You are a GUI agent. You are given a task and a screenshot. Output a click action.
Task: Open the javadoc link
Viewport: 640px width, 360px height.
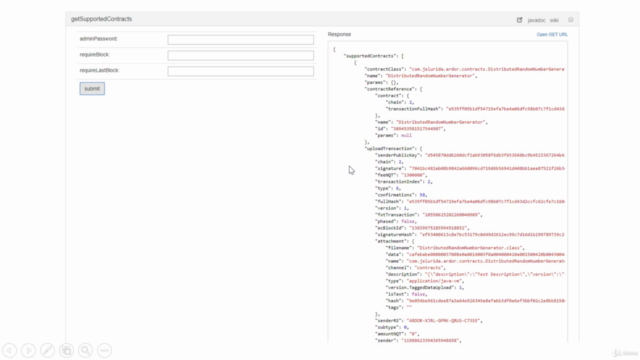[536, 20]
